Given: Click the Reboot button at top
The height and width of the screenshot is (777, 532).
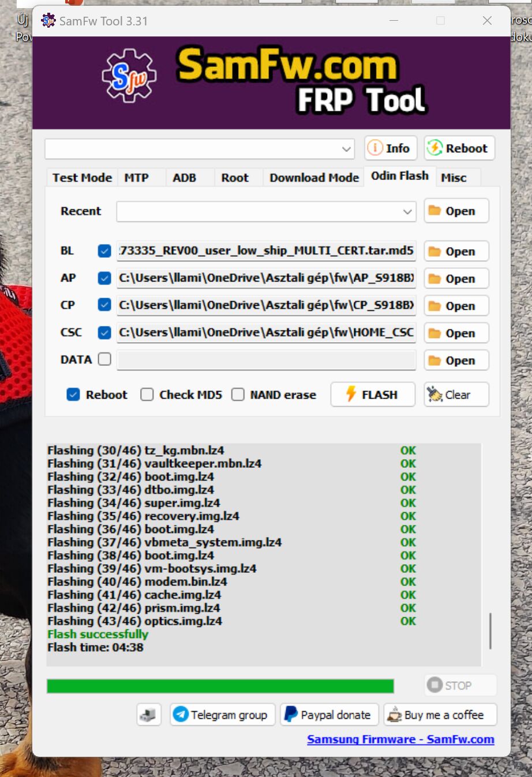Looking at the screenshot, I should 459,148.
